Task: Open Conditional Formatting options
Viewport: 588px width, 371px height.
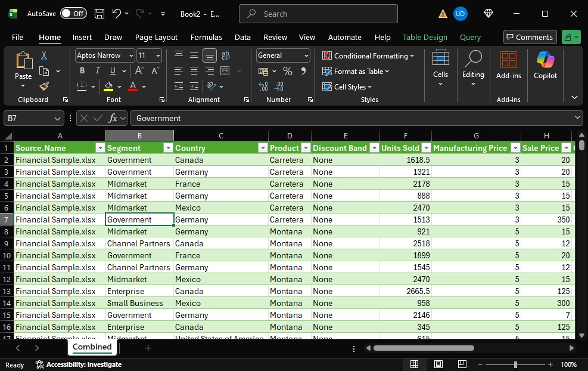Action: (369, 55)
